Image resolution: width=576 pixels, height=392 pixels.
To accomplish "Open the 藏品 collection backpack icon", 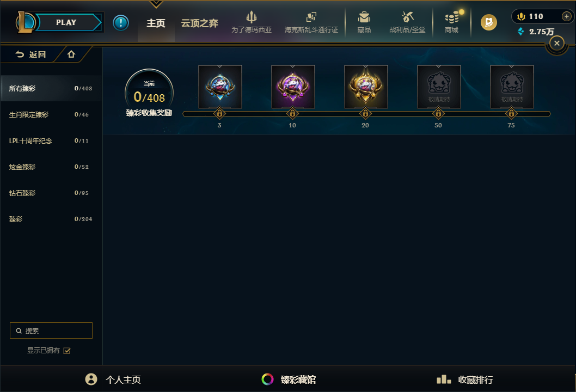I will 364,17.
